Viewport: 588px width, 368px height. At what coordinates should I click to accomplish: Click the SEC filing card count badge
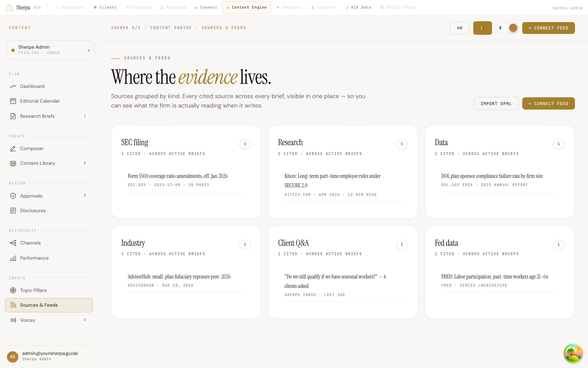(245, 144)
